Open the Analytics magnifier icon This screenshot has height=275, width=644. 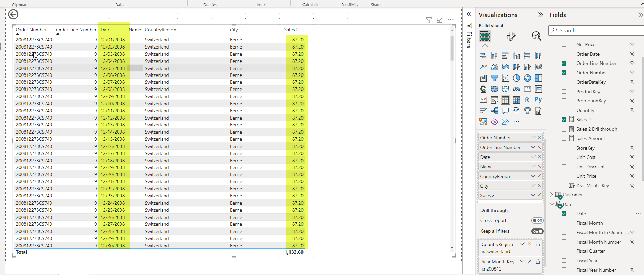click(x=537, y=36)
